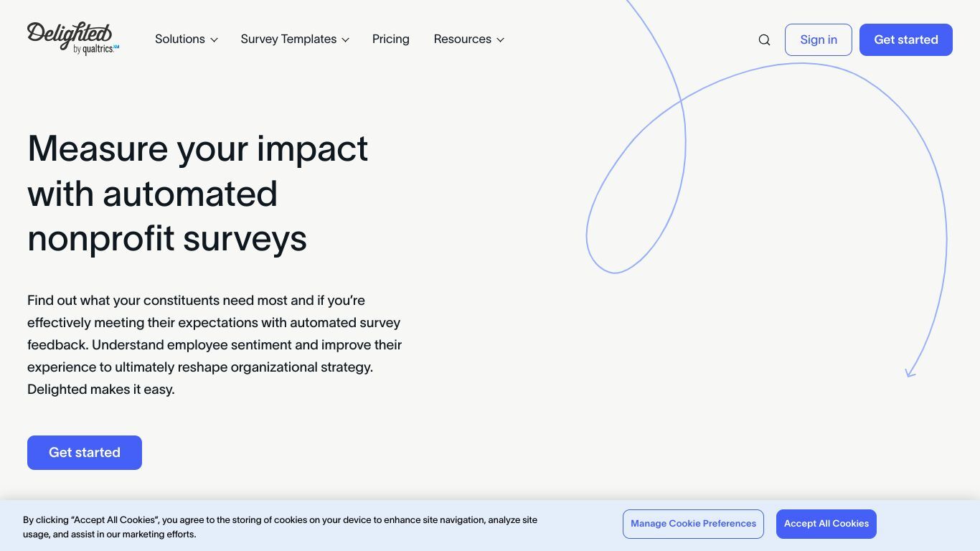Expand the chevron next to Solutions
This screenshot has width=980, height=551.
coord(214,40)
